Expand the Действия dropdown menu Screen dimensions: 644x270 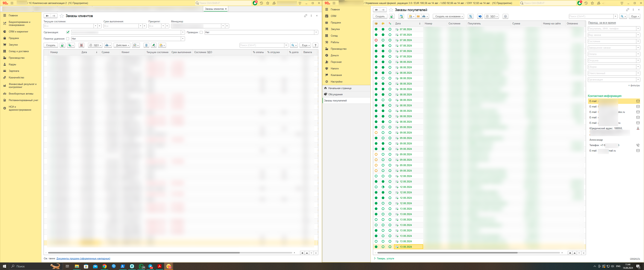(122, 45)
